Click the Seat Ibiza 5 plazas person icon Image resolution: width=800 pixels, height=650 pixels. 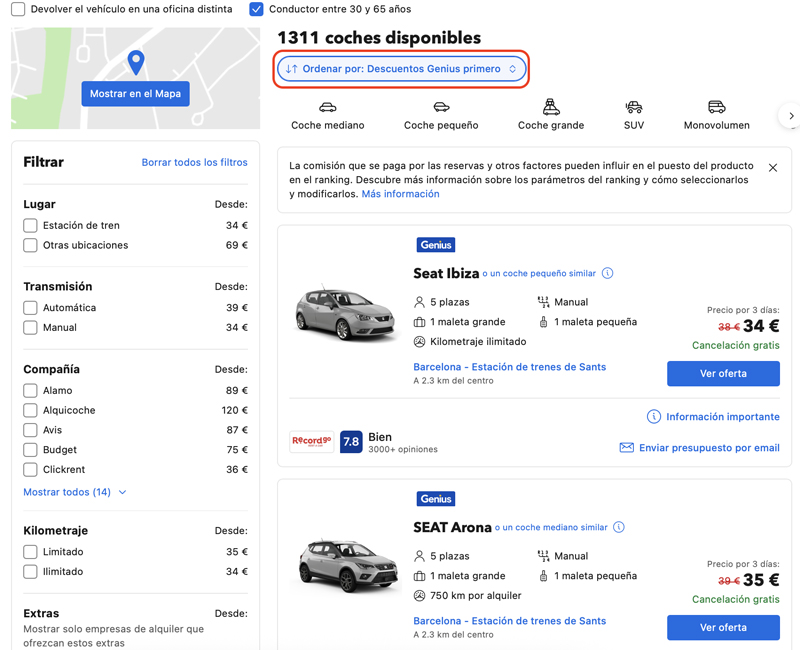click(x=419, y=302)
